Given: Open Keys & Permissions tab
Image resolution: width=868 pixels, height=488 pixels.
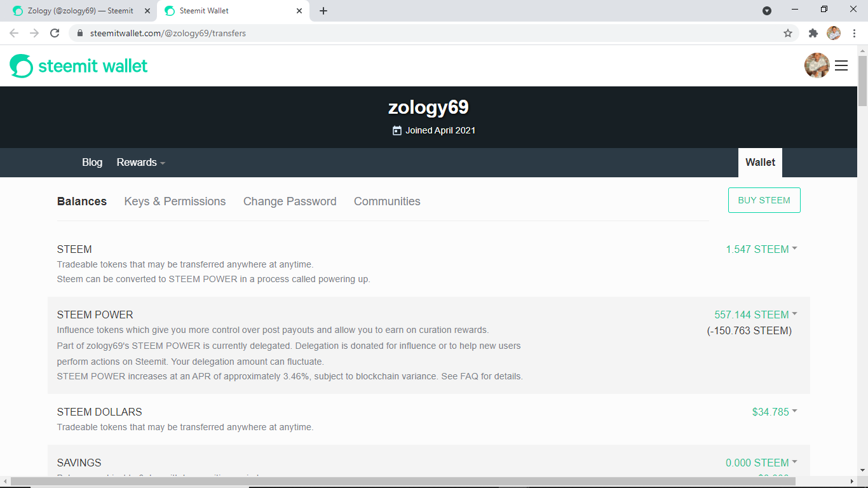Looking at the screenshot, I should (x=175, y=201).
